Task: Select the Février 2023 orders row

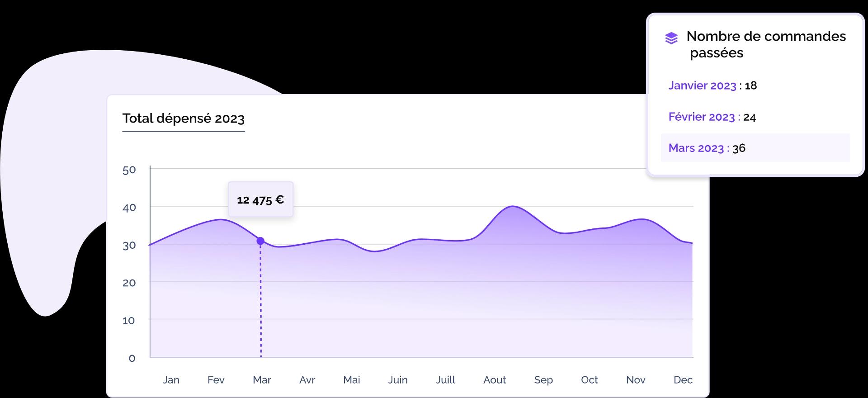Action: point(712,117)
